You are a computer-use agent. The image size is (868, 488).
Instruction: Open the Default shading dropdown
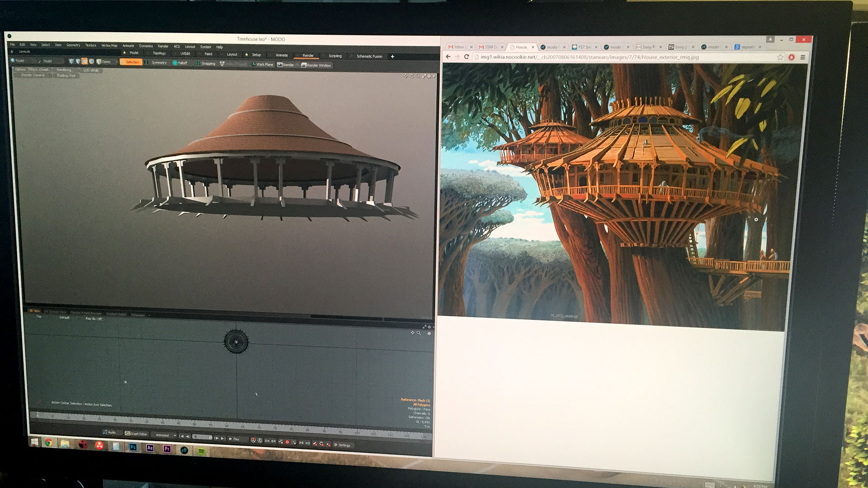tap(64, 318)
